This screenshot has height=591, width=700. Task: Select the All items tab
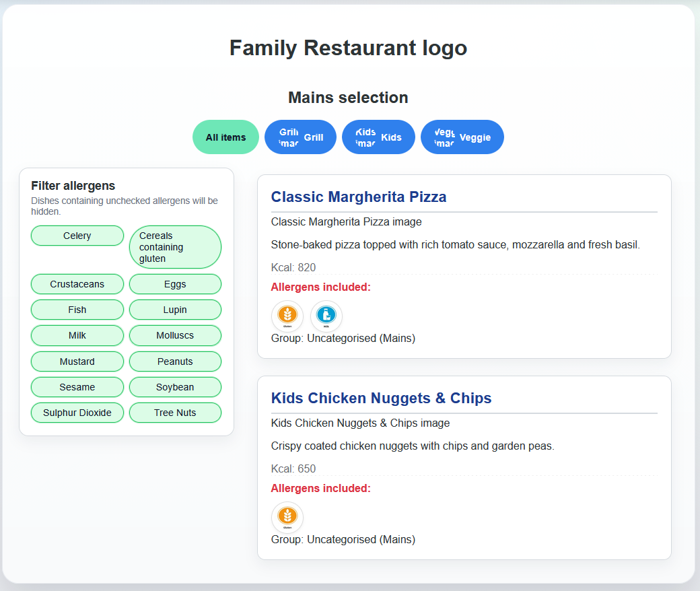[x=225, y=137]
